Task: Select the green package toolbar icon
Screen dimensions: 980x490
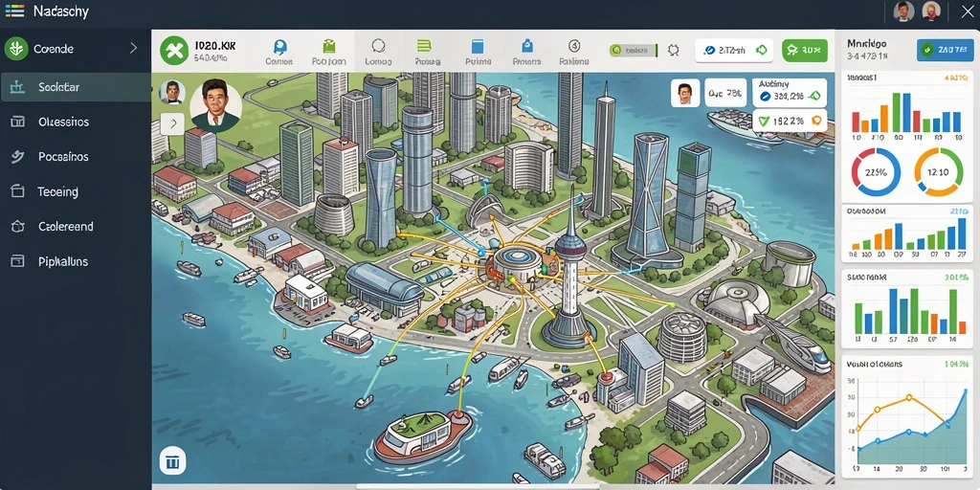Action: click(329, 46)
